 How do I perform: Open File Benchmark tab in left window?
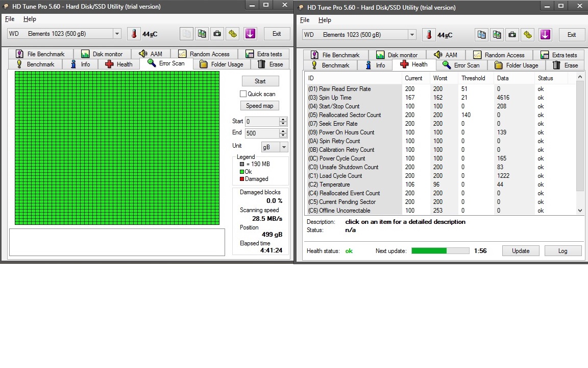tap(40, 54)
